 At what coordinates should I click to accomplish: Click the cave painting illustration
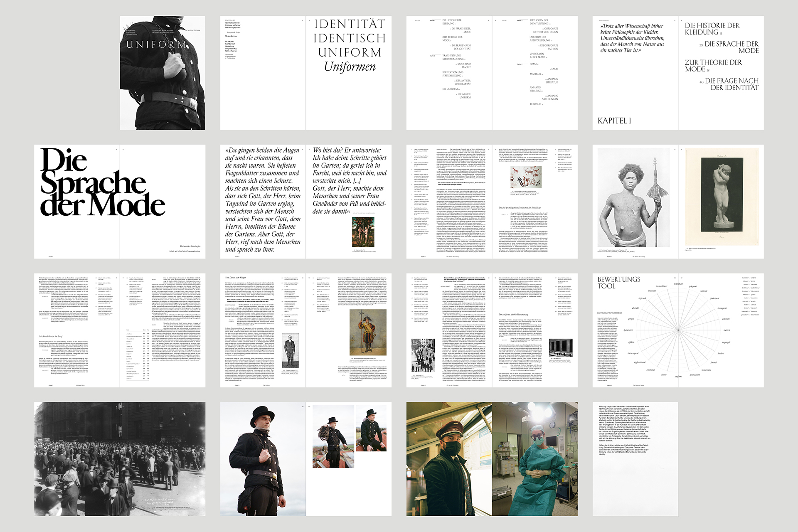[525, 177]
